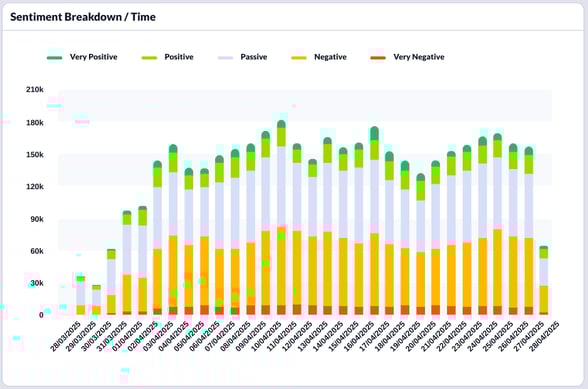Click the negative segment of 25/04/2025 bar
Screen dimensions: 588x389
point(497,268)
